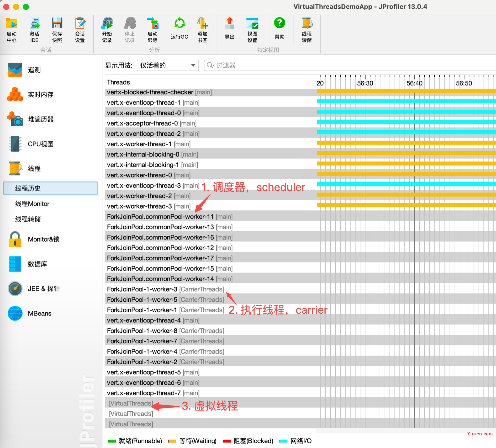Image resolution: width=496 pixels, height=448 pixels.
Task: Select 线程Monitor view in sidebar
Action: click(32, 204)
